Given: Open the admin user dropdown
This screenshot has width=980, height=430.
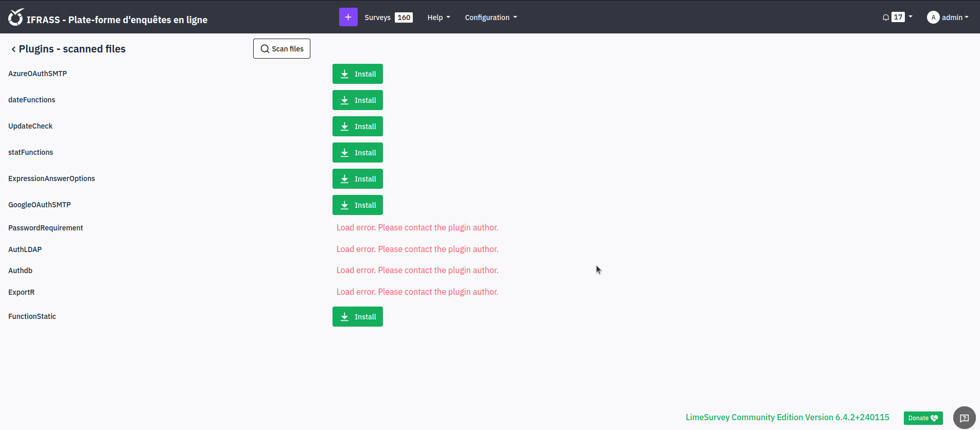Looking at the screenshot, I should 955,17.
